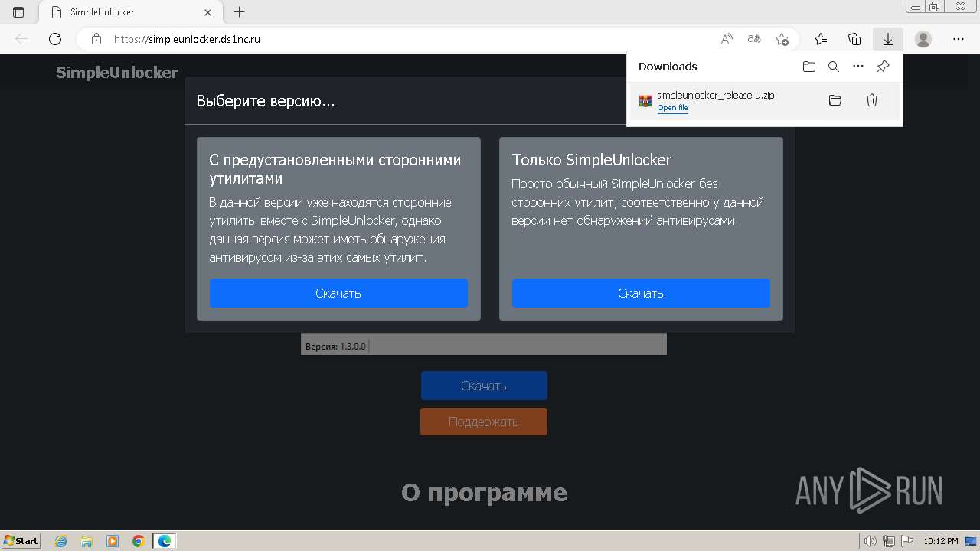Launch Internet Explorer from taskbar
This screenshot has height=551, width=980.
[60, 541]
